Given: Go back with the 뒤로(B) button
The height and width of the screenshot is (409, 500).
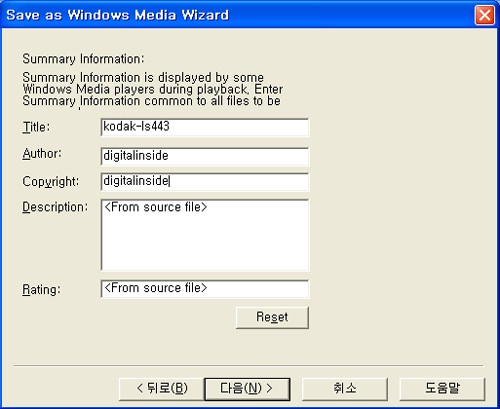Looking at the screenshot, I should [x=162, y=389].
